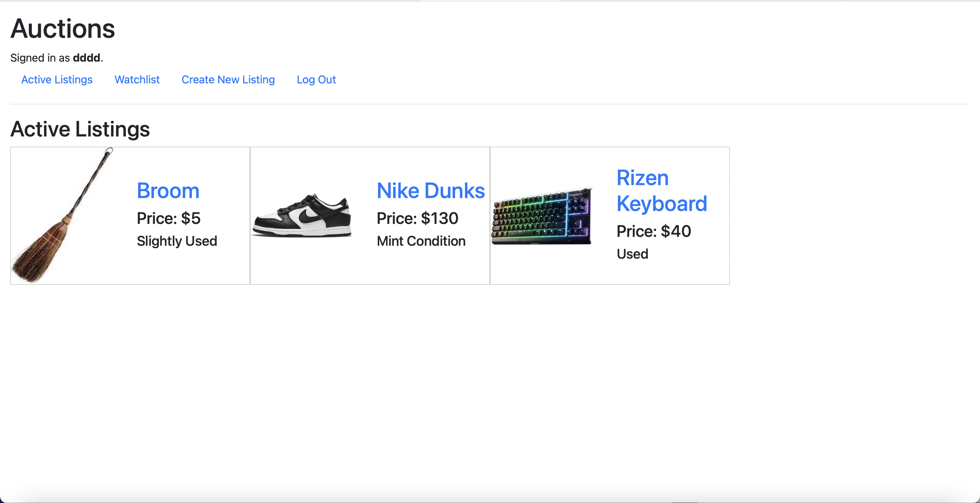Screen dimensions: 980x503
Task: Click the Mint Condition description
Action: [421, 241]
